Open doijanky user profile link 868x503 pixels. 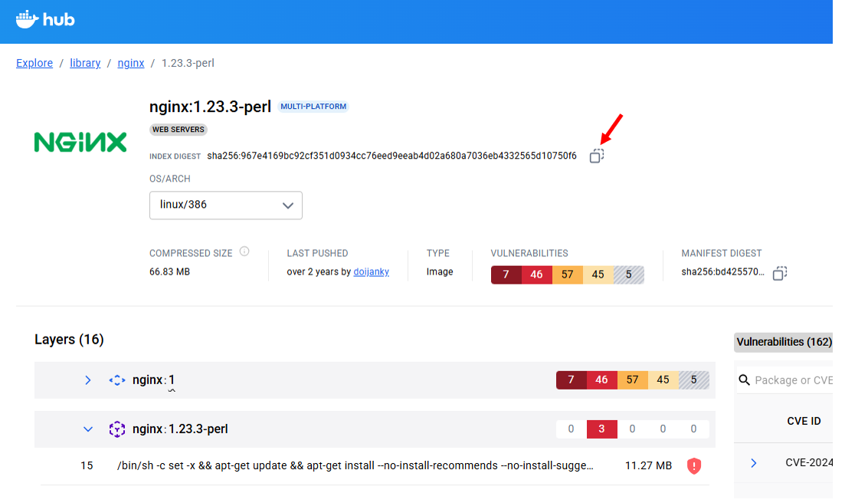click(x=371, y=272)
